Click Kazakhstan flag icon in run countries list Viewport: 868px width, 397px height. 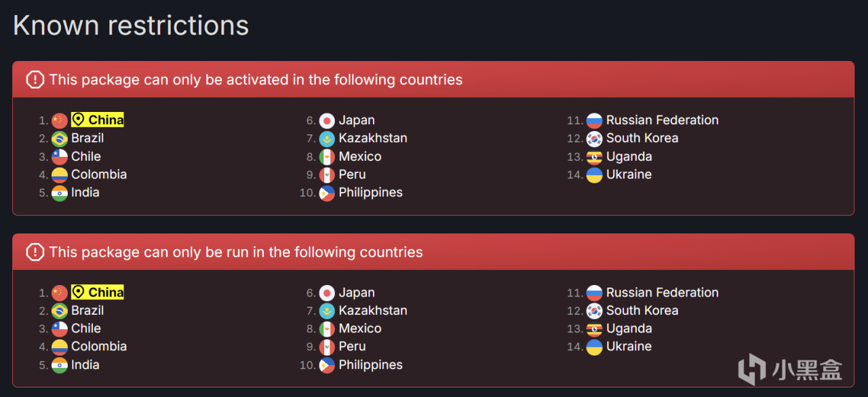pos(327,311)
